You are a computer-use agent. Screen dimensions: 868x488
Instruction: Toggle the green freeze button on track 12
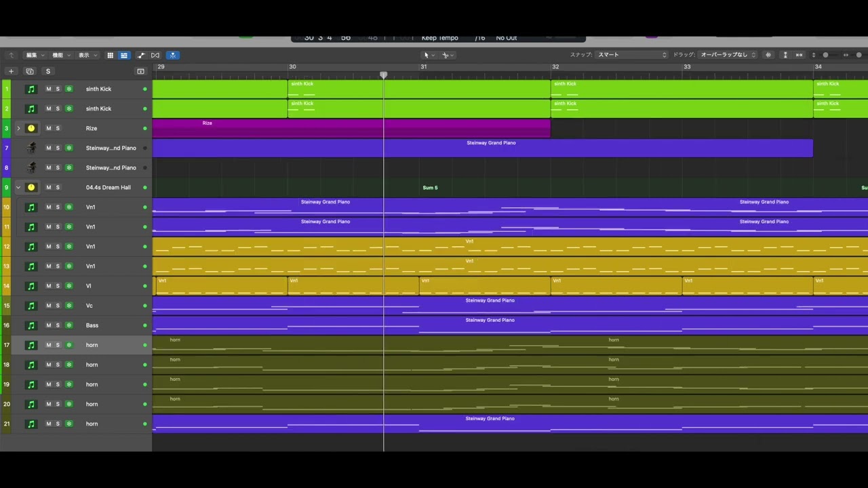68,247
